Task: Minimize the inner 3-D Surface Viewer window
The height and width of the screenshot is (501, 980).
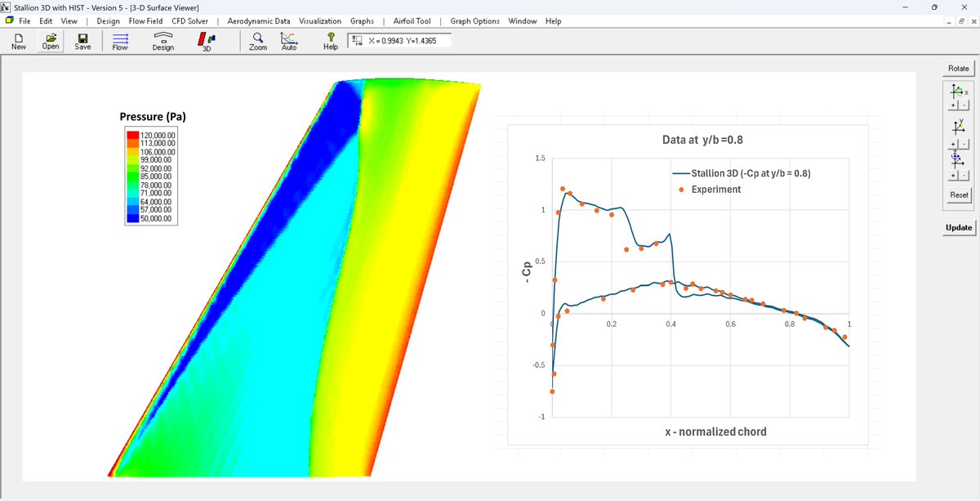Action: click(951, 21)
